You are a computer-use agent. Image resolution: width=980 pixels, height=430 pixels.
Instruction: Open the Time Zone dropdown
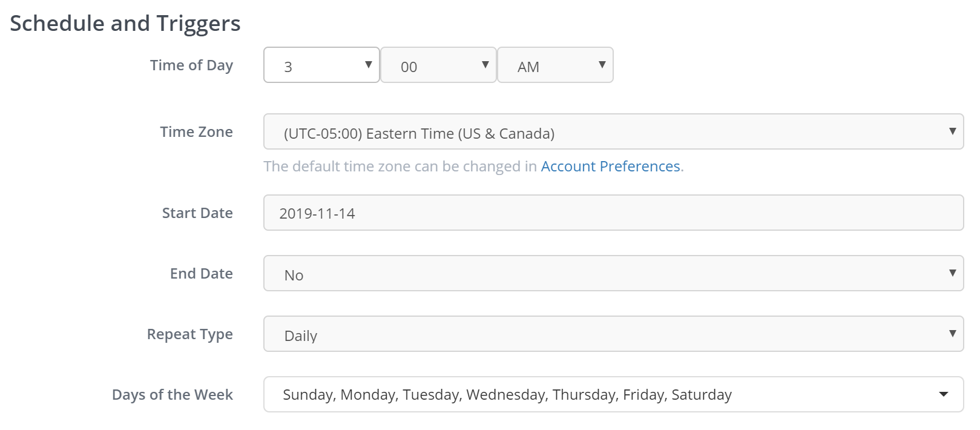click(613, 131)
